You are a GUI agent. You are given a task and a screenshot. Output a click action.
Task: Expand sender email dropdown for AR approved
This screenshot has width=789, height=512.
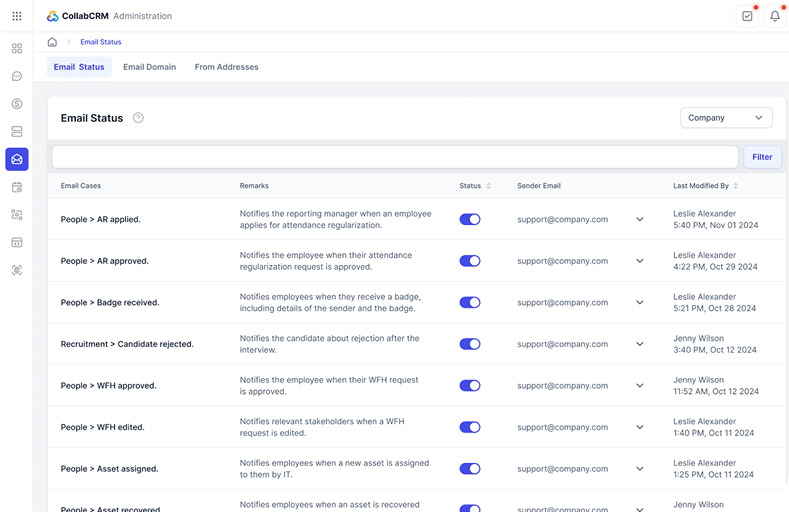(x=640, y=261)
